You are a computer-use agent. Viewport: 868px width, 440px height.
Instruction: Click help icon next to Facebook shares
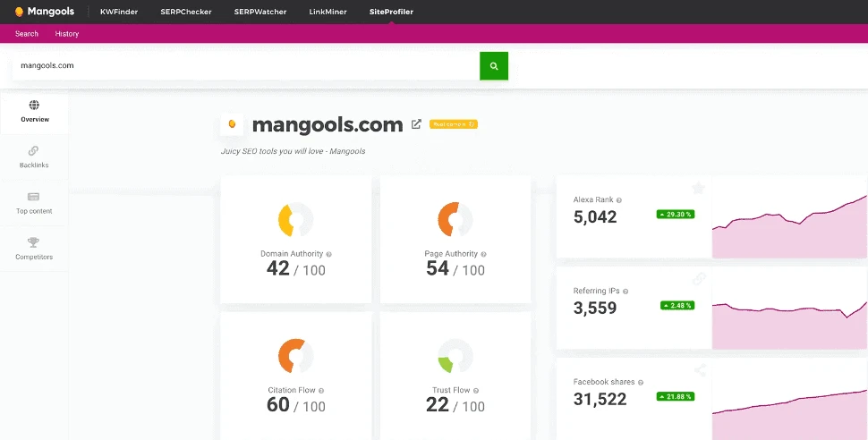point(641,383)
